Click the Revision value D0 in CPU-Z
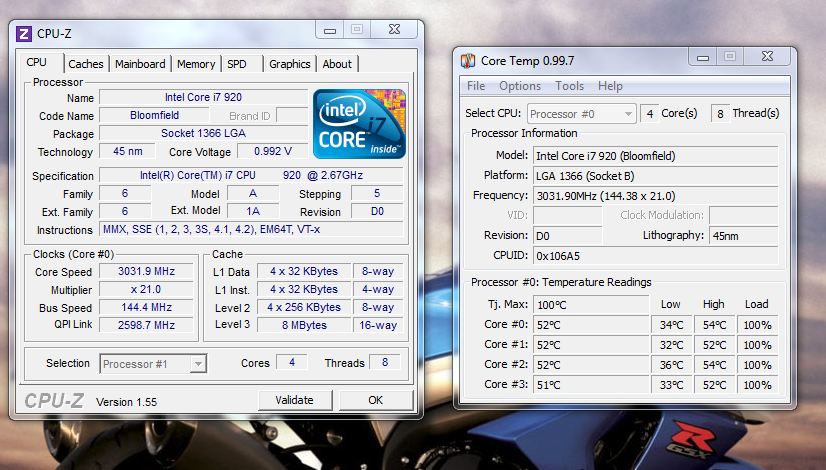This screenshot has width=826, height=470. (x=377, y=211)
